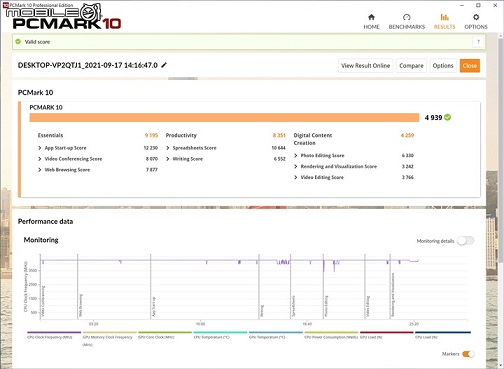Open the Benchmarks section
The image size is (504, 369).
coord(407,22)
